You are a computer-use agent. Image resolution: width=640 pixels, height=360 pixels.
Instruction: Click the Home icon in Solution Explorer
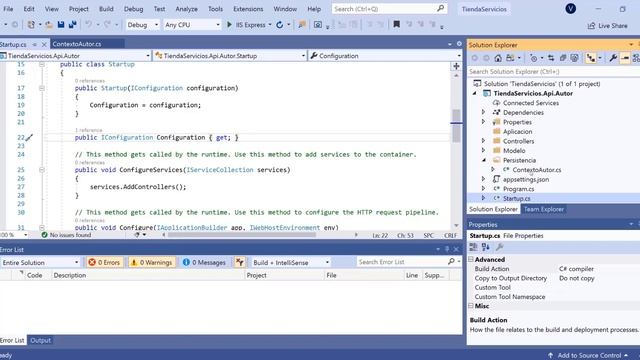tap(498, 58)
